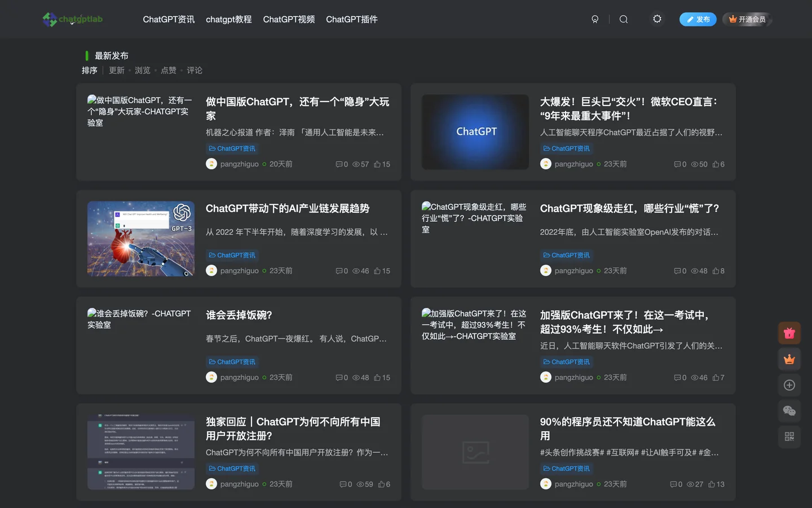The image size is (812, 508).
Task: Sort posts by 评论
Action: coord(195,71)
